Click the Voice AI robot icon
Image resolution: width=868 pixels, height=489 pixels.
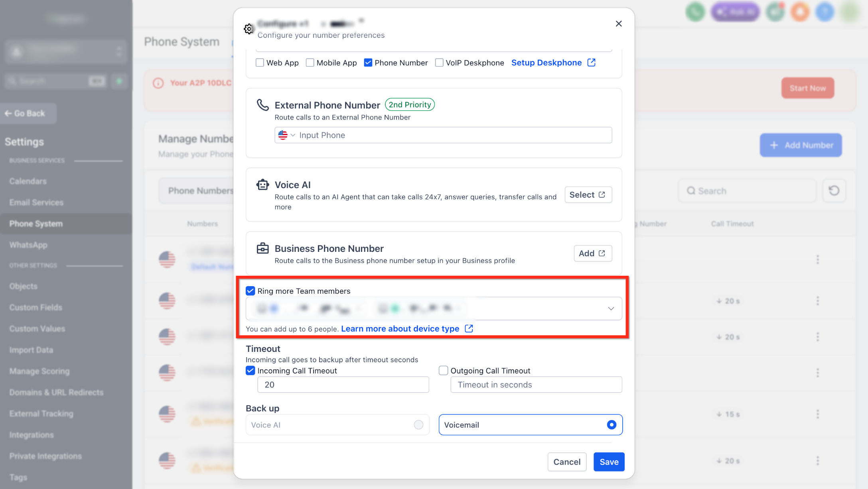[262, 185]
